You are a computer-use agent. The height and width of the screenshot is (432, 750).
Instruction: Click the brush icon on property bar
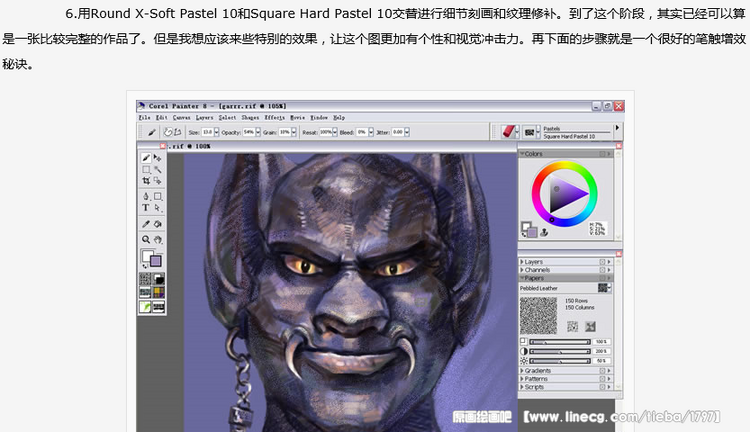coord(152,132)
